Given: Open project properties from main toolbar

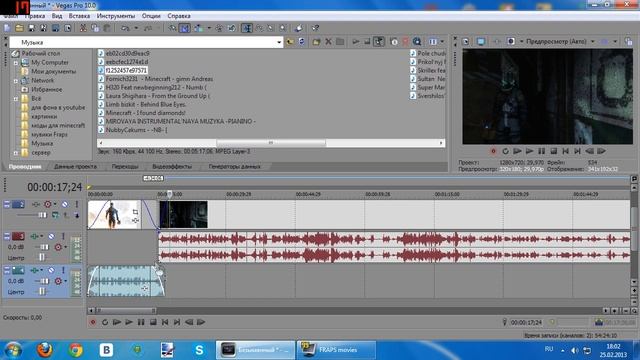Looking at the screenshot, I should coord(68,28).
